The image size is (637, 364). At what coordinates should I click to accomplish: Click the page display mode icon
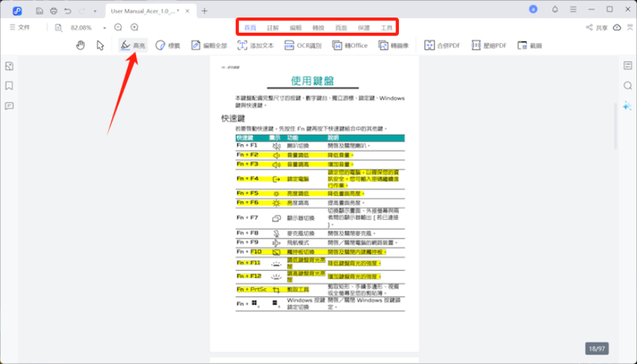tap(58, 28)
